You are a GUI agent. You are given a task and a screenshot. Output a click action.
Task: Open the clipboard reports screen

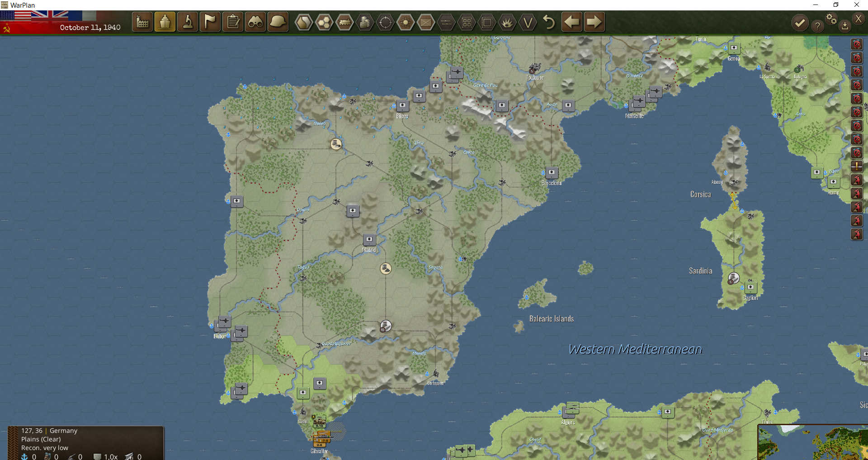pyautogui.click(x=233, y=22)
